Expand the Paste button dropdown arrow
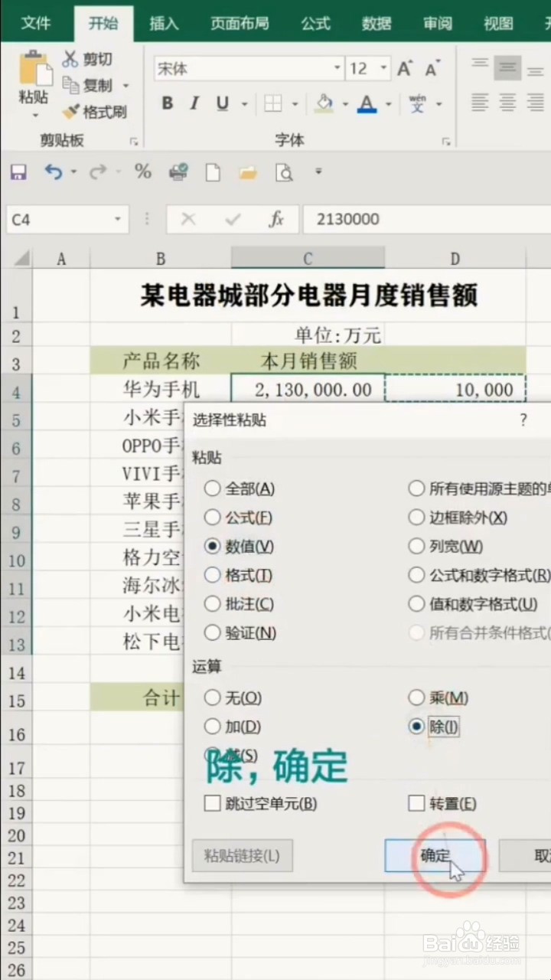This screenshot has height=980, width=551. [x=34, y=116]
